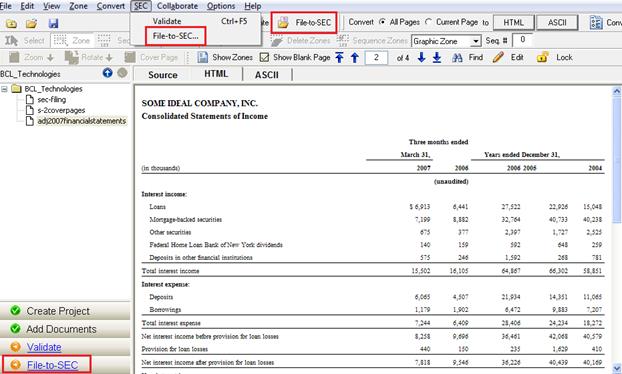Click the Zoom tool
This screenshot has height=374, width=622.
(31, 58)
